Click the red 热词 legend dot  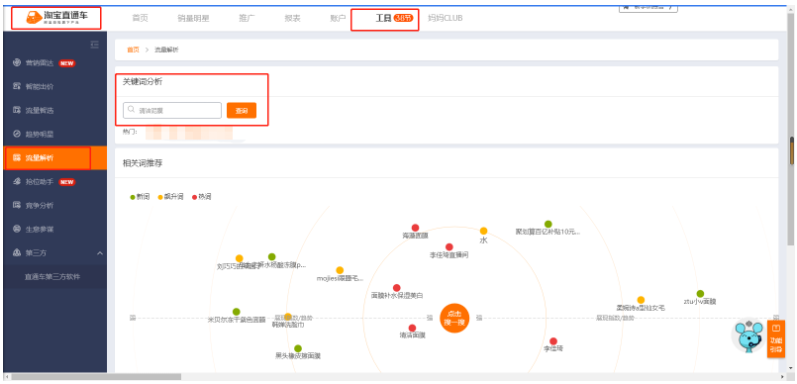click(194, 197)
